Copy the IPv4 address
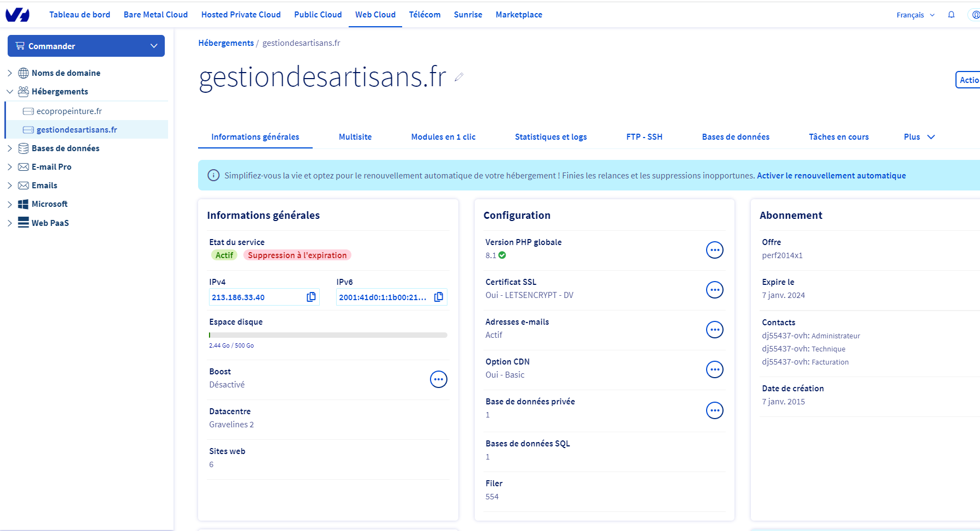 coord(311,297)
